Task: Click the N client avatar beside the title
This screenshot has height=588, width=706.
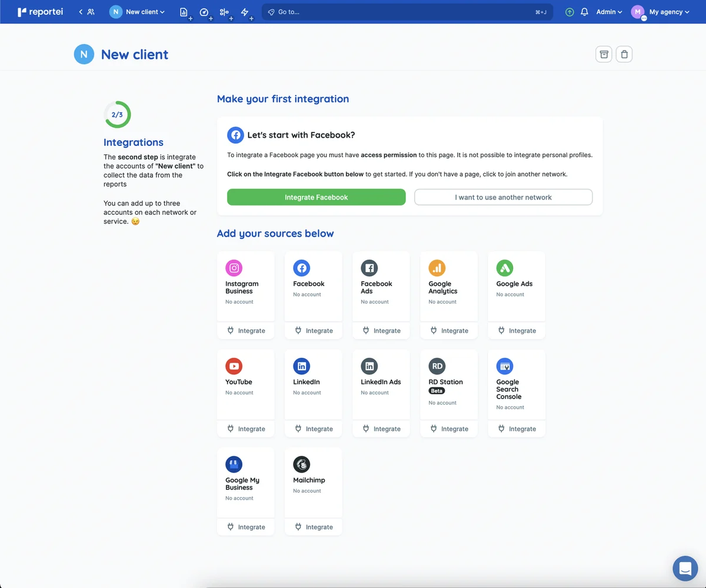Action: pyautogui.click(x=84, y=54)
